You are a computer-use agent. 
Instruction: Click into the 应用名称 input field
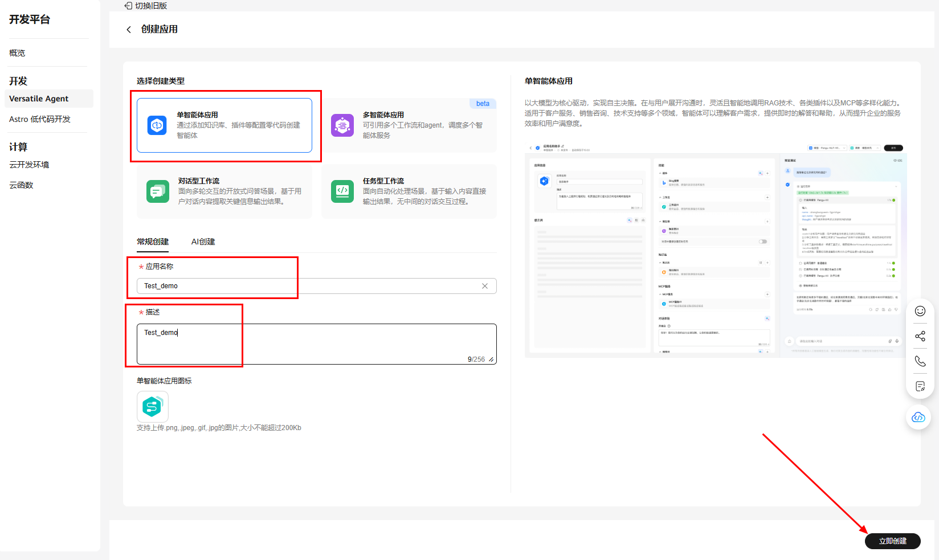tap(308, 286)
